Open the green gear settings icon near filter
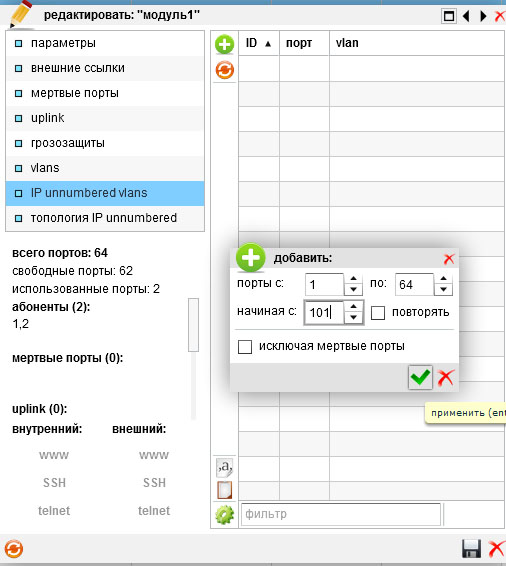 [224, 515]
